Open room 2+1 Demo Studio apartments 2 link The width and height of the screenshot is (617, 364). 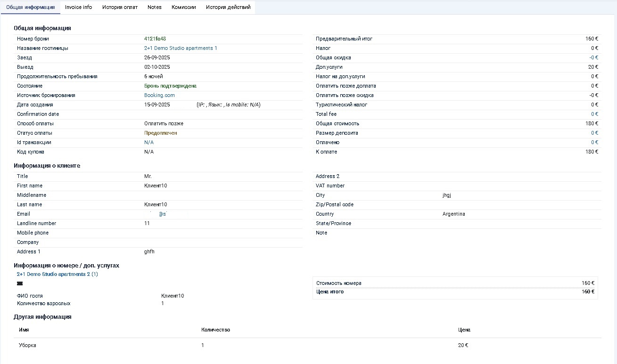57,274
